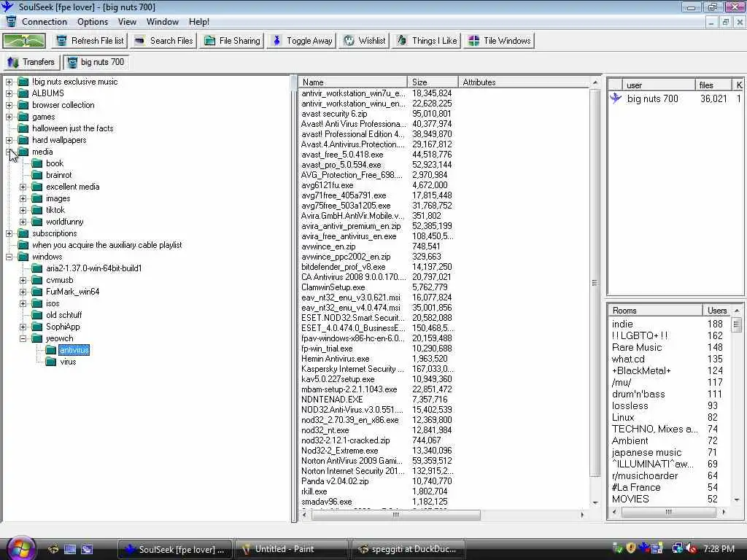Toggle Away status

point(302,41)
